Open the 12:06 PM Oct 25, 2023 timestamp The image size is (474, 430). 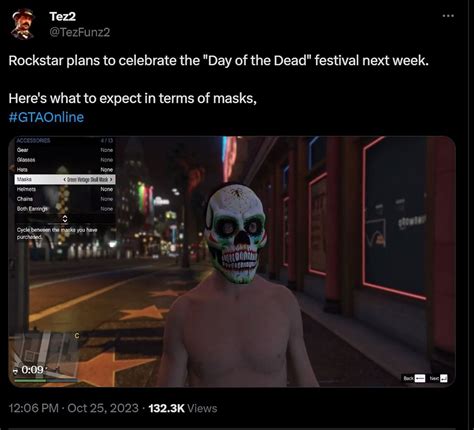click(74, 408)
